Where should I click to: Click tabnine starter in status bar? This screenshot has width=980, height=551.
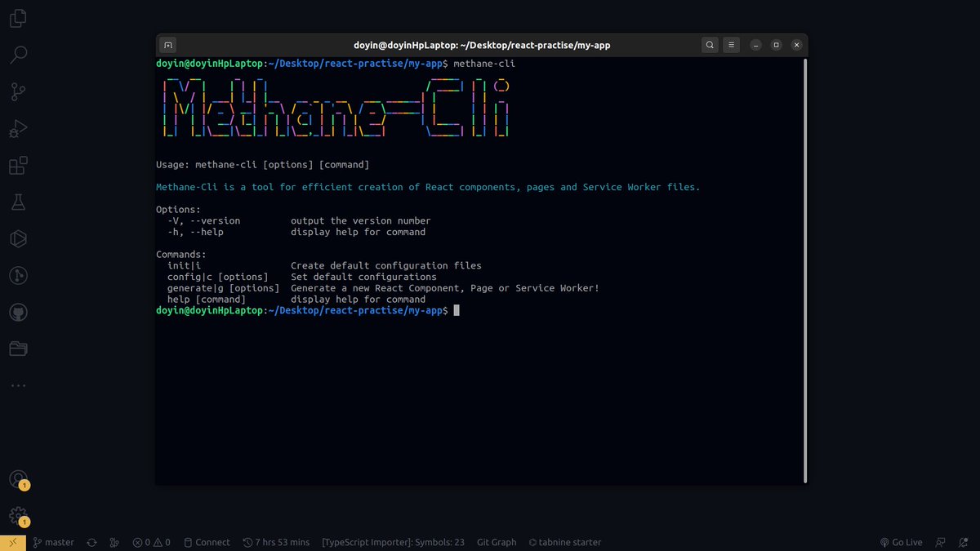(564, 542)
